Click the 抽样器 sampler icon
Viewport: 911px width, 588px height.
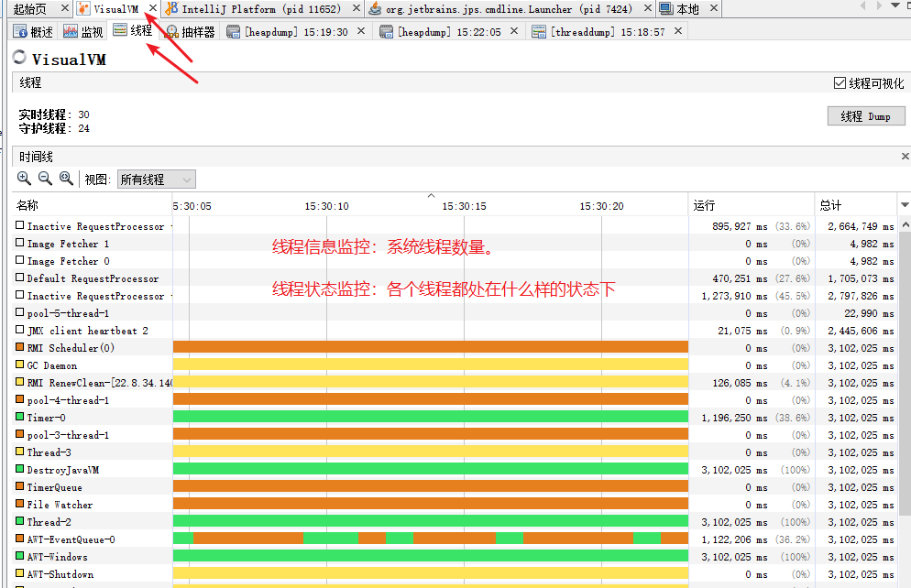(172, 31)
